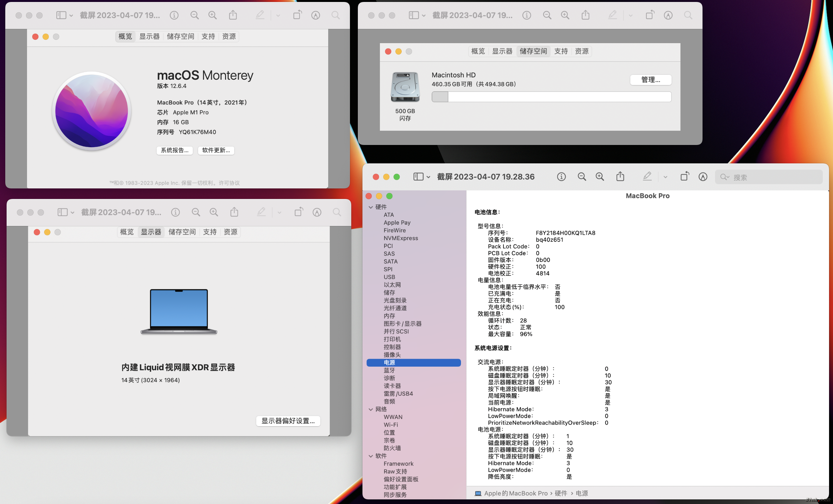The height and width of the screenshot is (504, 833).
Task: Collapse the 网络 section in the sidebar
Action: click(371, 409)
